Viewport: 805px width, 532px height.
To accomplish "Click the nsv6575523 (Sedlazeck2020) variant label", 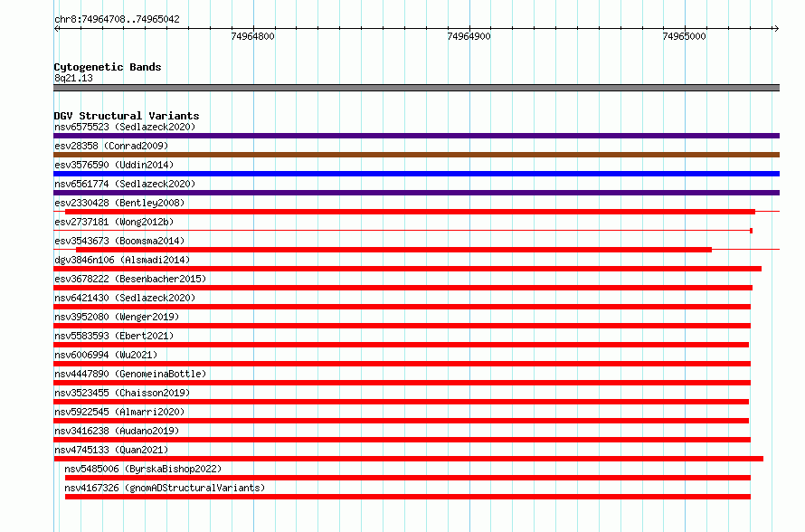I will [x=125, y=127].
